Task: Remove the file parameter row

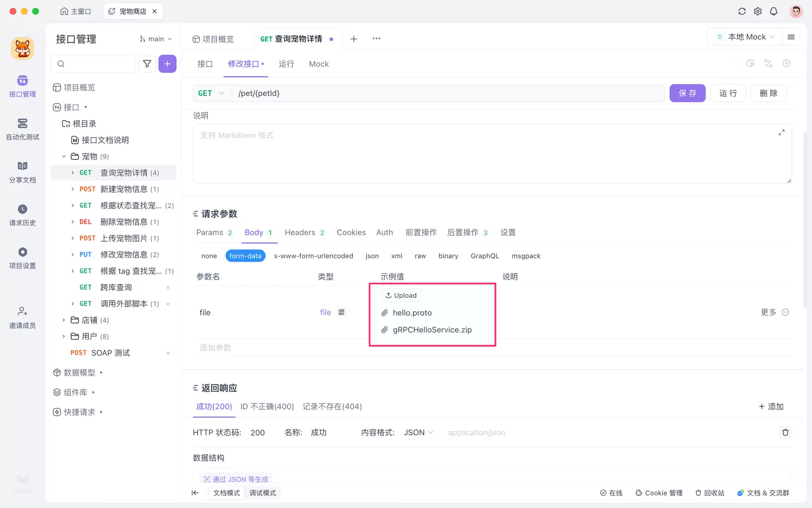Action: [786, 312]
